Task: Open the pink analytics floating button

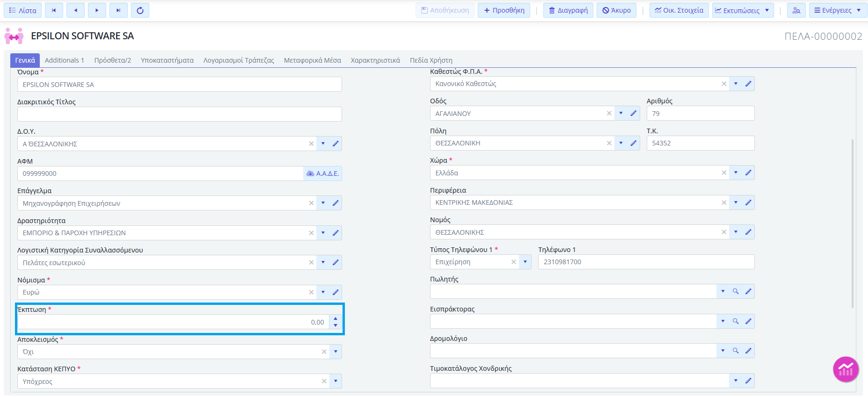Action: point(846,369)
